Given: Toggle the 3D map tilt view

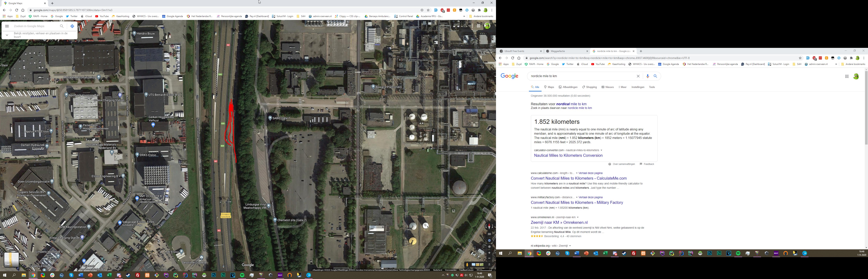Looking at the screenshot, I should point(489,234).
